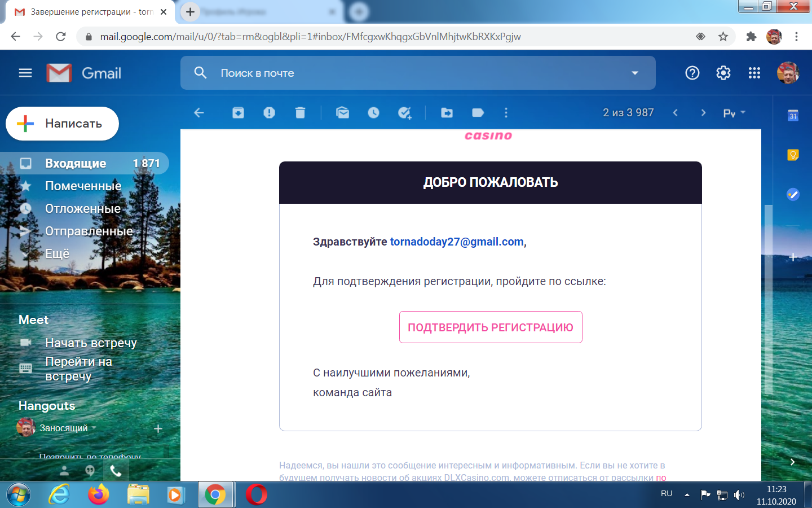Viewport: 812px width, 508px height.
Task: Toggle the Ру input tools button
Action: (x=729, y=113)
